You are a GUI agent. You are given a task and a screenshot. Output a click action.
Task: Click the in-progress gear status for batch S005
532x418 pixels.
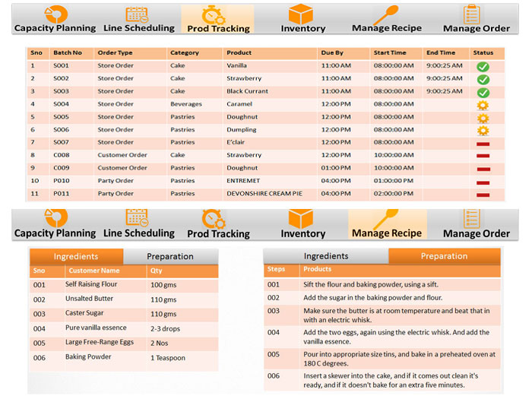coord(483,119)
